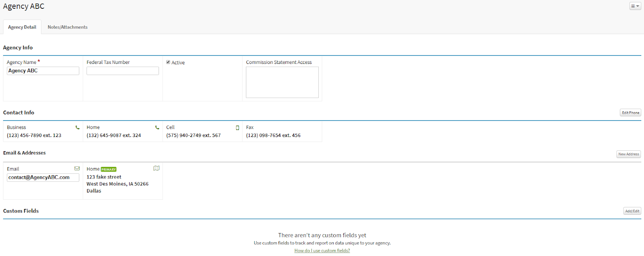644x256 pixels.
Task: Open the Notes/Attachments tab
Action: pyautogui.click(x=67, y=27)
